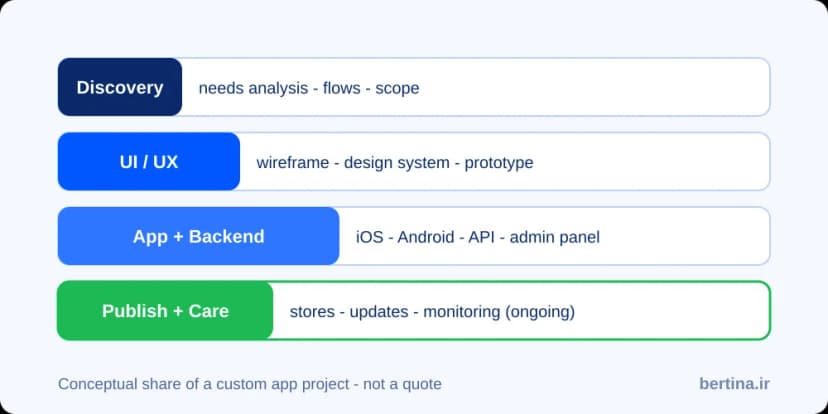
Task: Click the word "stores"
Action: coord(312,312)
